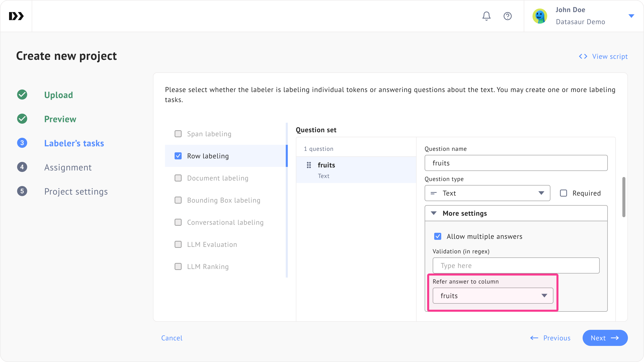Viewport: 644px width, 362px height.
Task: Uncheck Allow multiple answers
Action: [x=438, y=236]
